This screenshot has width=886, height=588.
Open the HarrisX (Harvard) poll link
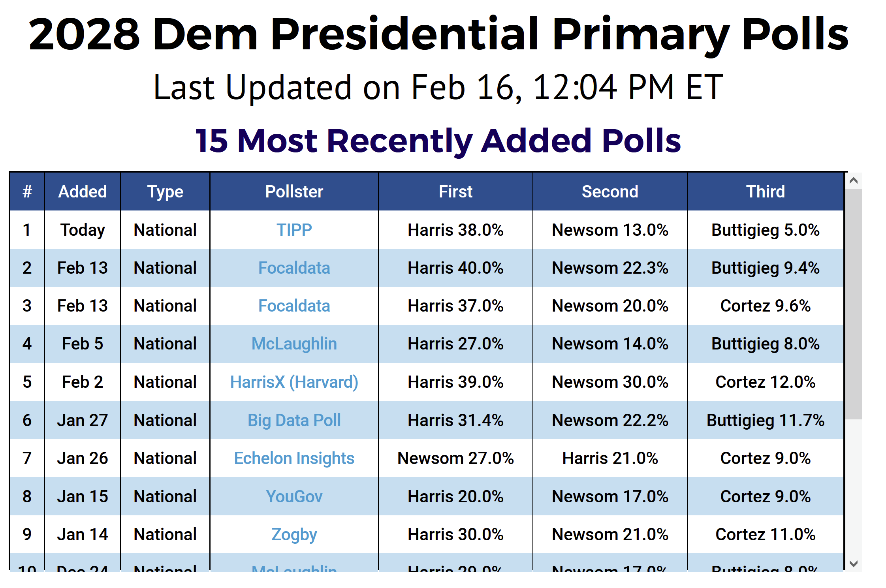(294, 382)
